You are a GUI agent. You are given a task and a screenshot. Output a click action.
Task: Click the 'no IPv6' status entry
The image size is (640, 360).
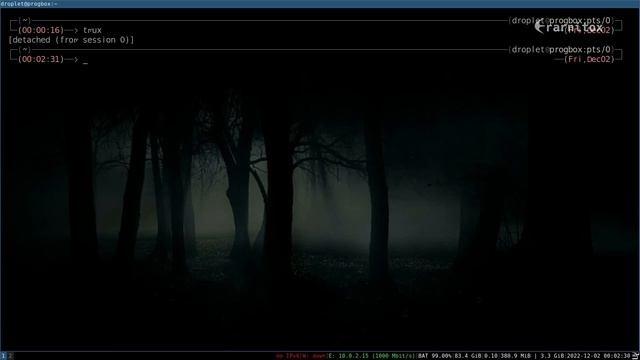coord(288,356)
